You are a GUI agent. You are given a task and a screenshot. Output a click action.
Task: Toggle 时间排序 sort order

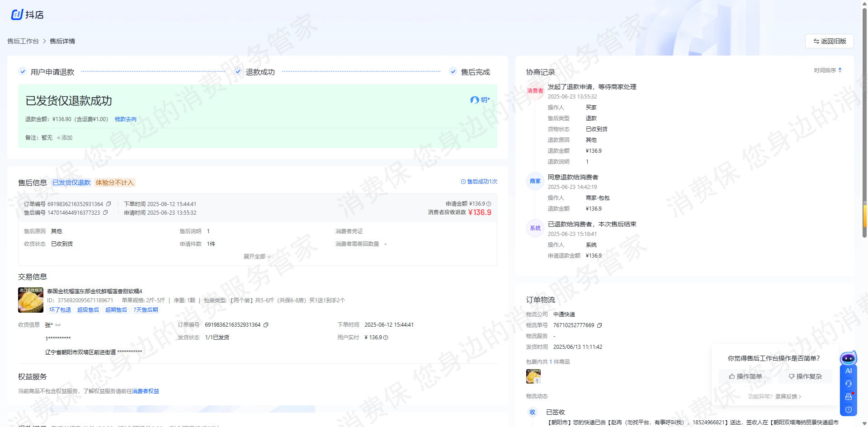click(828, 70)
